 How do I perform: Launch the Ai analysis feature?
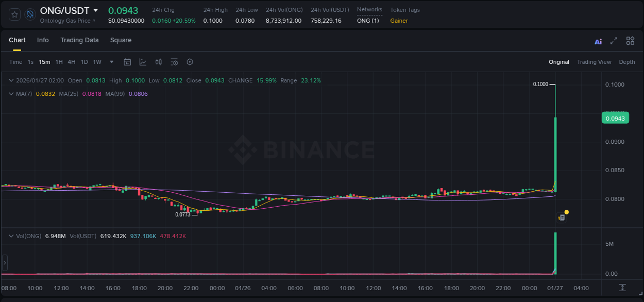598,41
